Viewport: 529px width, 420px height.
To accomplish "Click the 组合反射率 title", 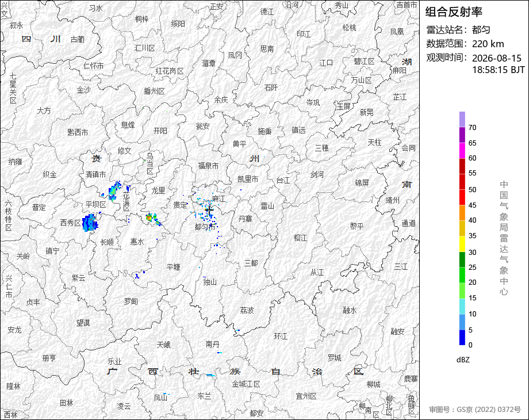I will tap(454, 12).
